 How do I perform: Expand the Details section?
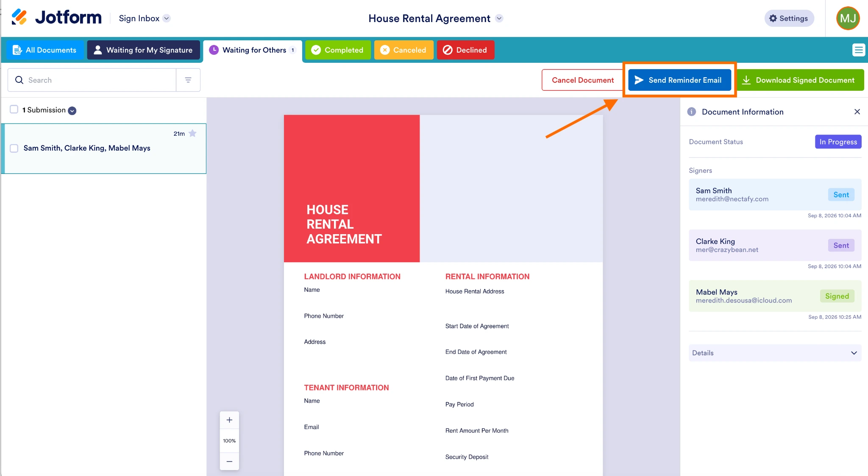point(775,353)
